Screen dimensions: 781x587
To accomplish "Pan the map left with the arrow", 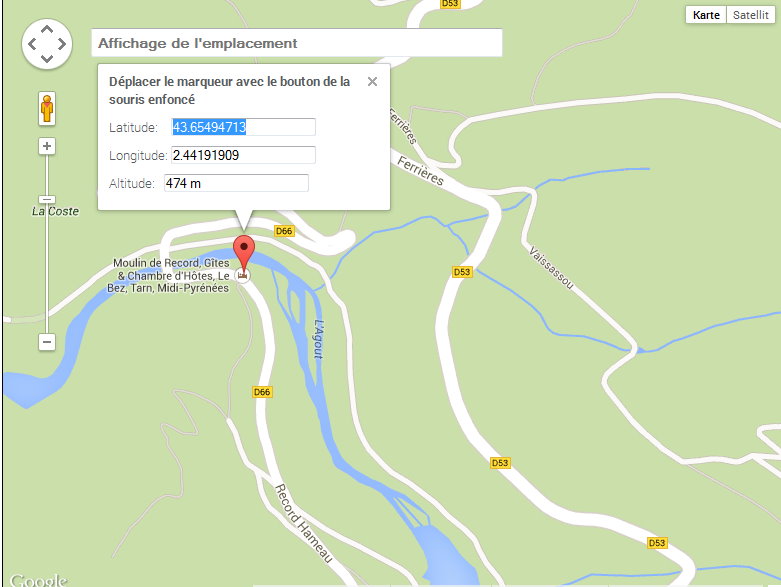I will tap(32, 44).
